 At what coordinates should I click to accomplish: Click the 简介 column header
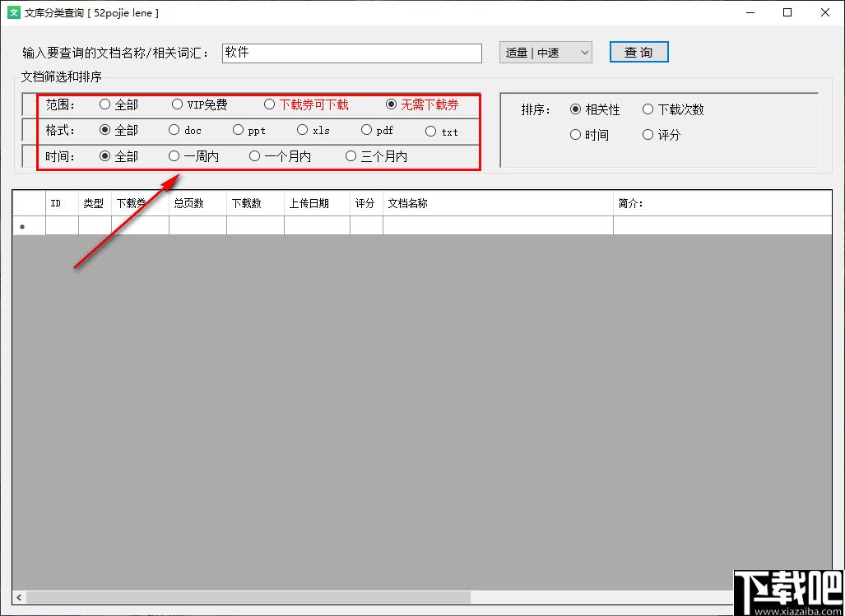[722, 203]
